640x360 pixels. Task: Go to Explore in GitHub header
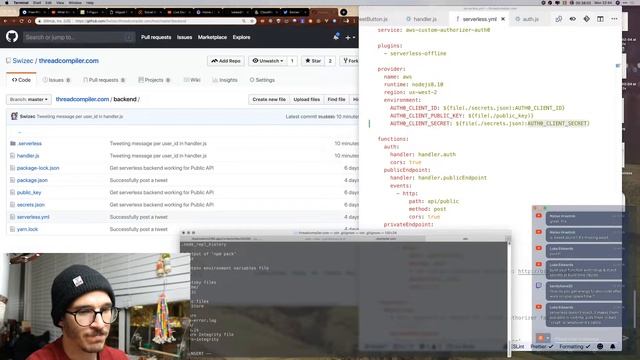[x=241, y=37]
